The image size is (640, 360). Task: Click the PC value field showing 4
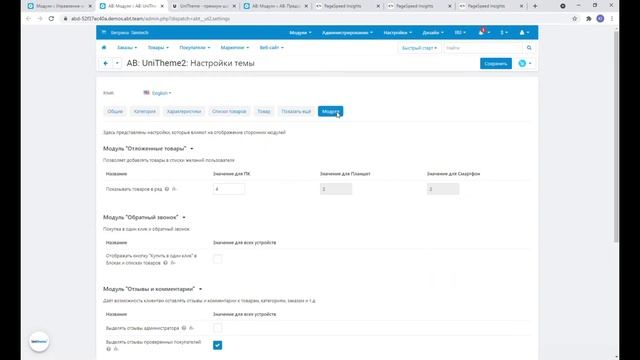point(229,189)
